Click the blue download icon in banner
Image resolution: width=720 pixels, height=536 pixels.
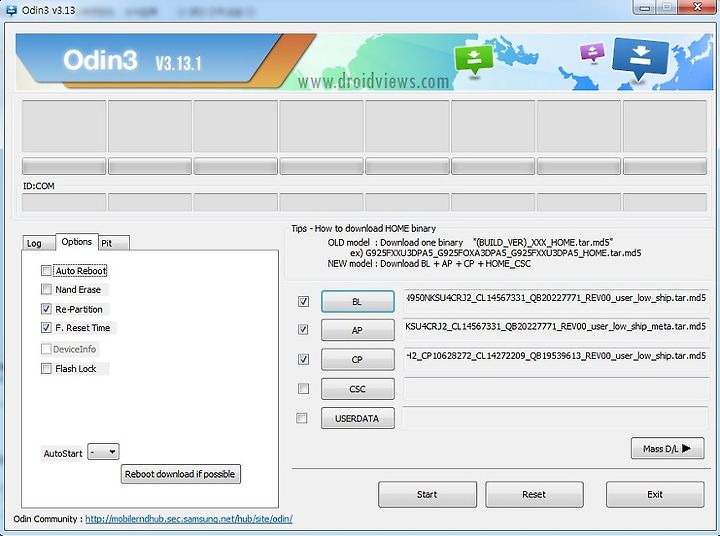640,58
